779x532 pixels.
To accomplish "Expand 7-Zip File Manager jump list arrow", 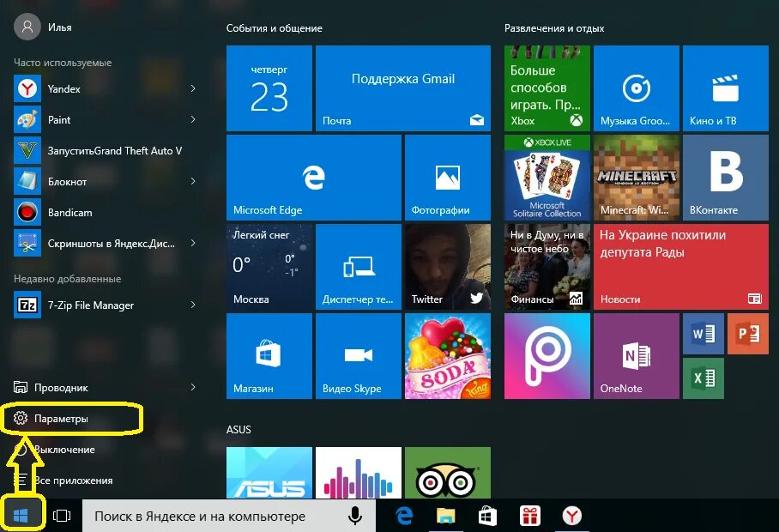I will (193, 305).
